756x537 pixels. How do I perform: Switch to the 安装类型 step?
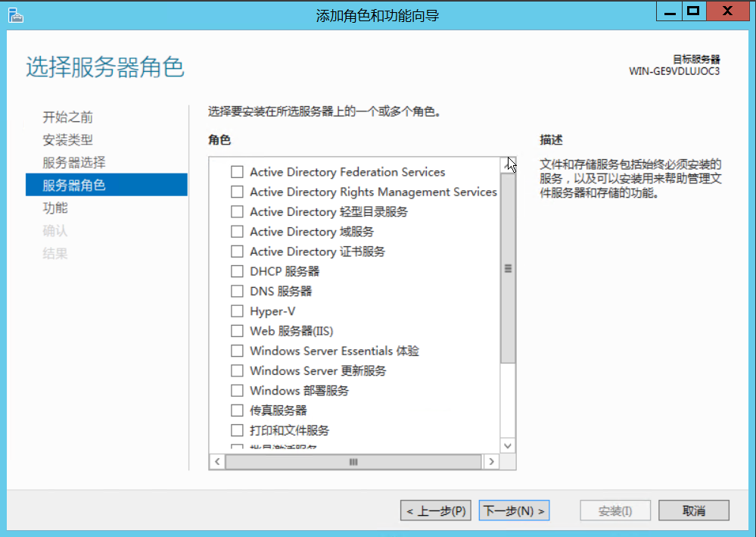67,139
